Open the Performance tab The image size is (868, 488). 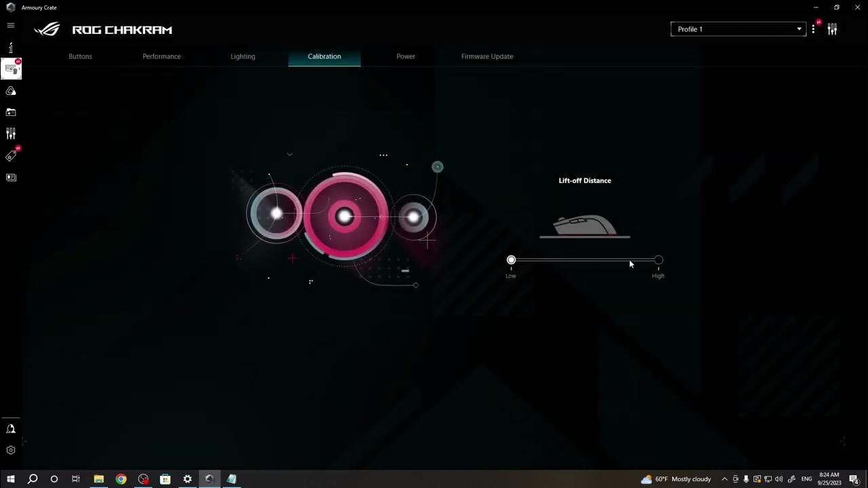[161, 56]
